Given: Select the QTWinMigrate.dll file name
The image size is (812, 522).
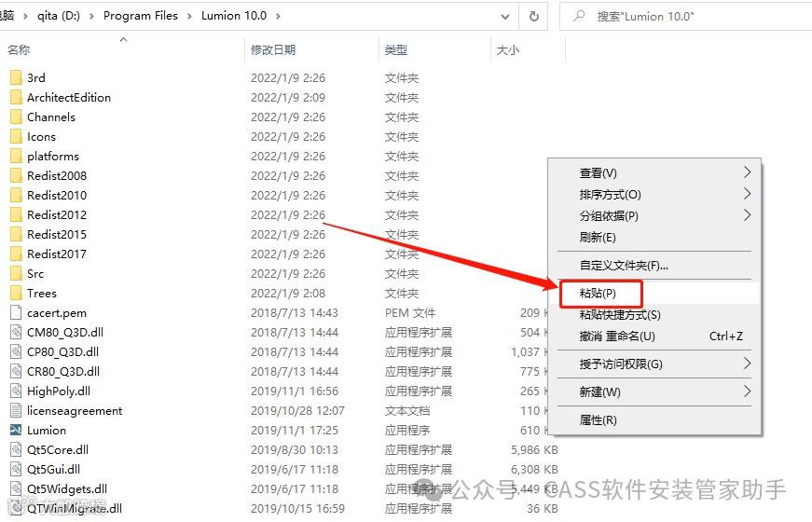Looking at the screenshot, I should [75, 509].
